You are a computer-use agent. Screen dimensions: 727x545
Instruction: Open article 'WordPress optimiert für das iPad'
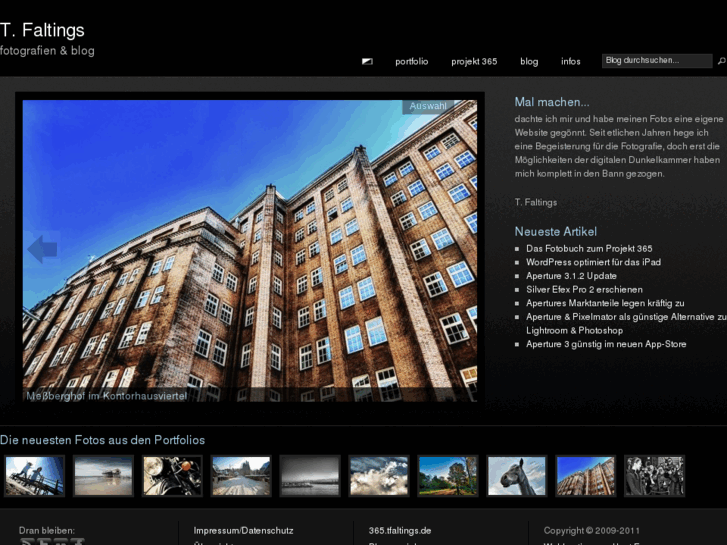(x=593, y=262)
